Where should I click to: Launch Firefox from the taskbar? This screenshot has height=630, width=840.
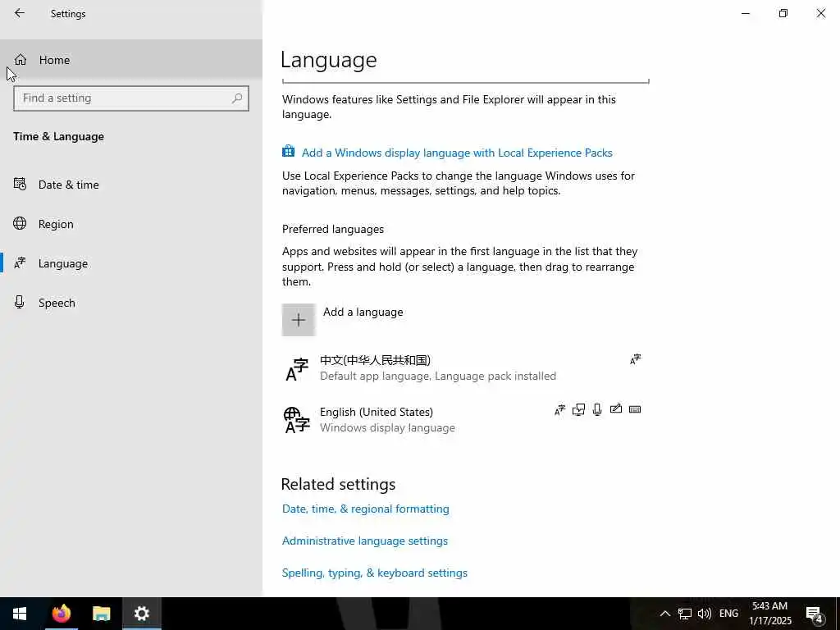click(x=61, y=614)
